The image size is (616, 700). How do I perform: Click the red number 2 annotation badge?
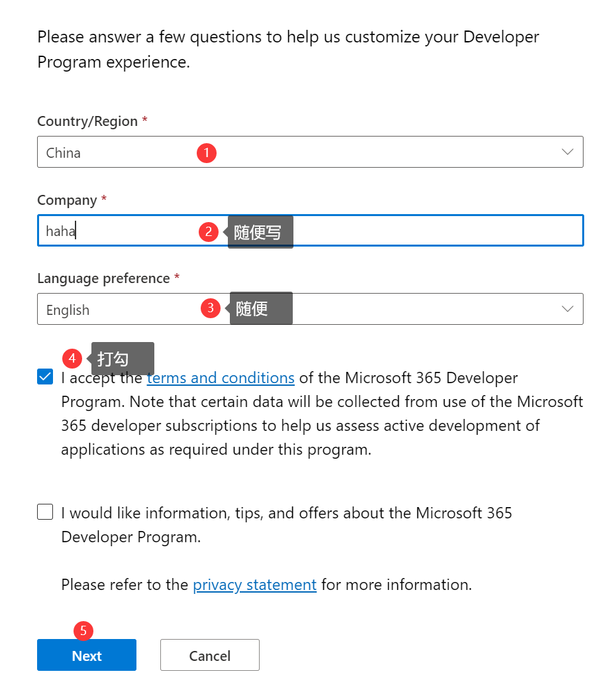209,231
